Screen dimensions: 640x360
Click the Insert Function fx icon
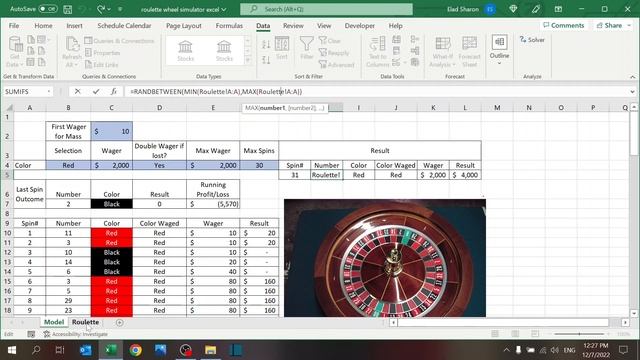[113, 91]
